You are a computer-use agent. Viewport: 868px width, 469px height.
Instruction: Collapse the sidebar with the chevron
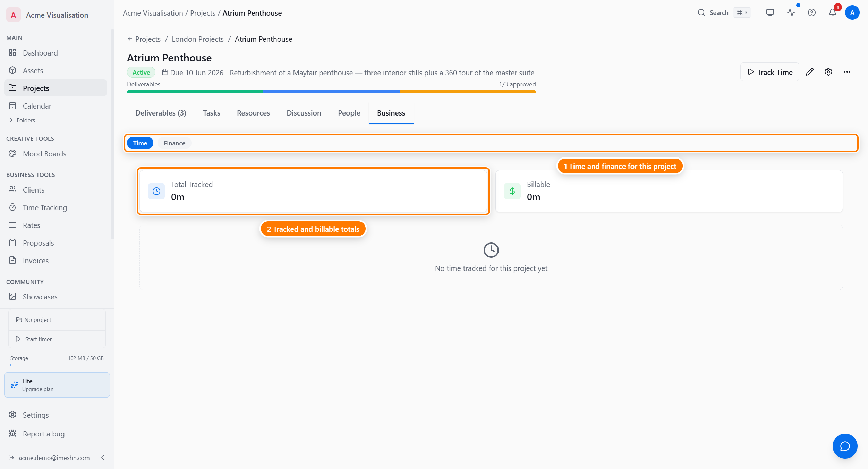[103, 458]
